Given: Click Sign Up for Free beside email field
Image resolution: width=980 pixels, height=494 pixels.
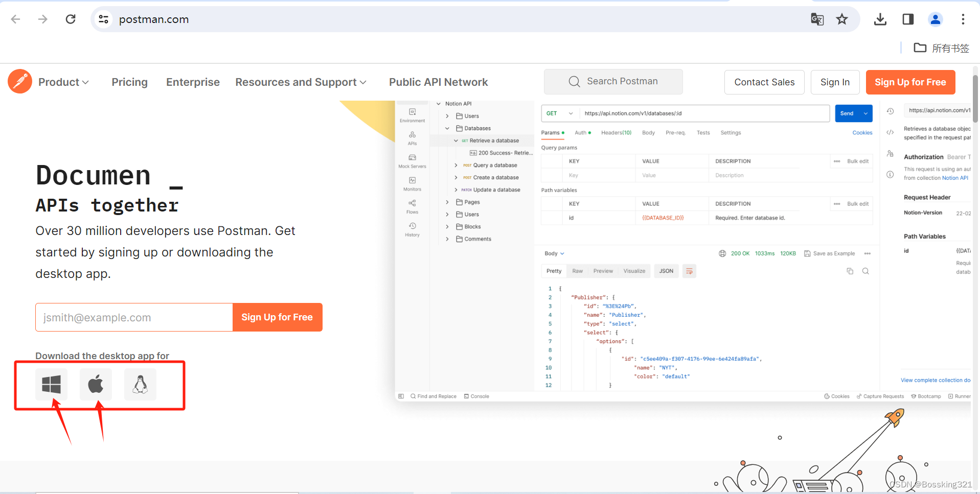Looking at the screenshot, I should (277, 317).
